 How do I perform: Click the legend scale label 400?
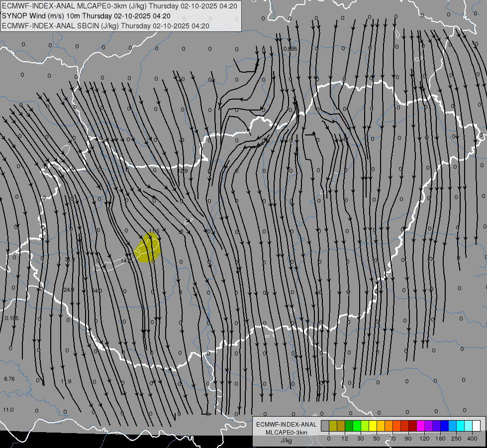[472, 439]
